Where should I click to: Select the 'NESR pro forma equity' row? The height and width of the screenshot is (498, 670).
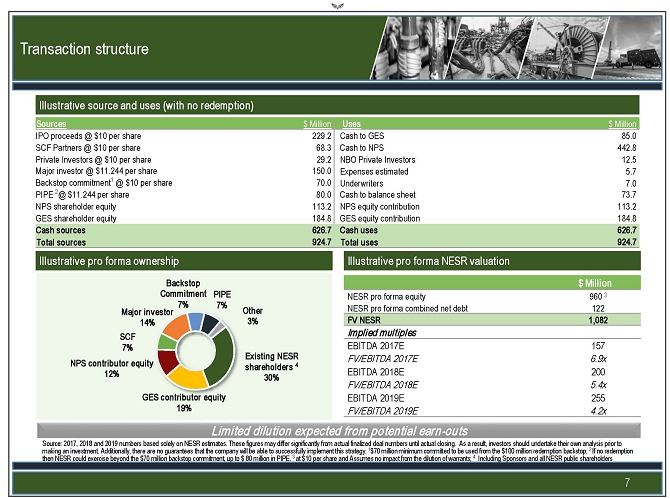[492, 296]
